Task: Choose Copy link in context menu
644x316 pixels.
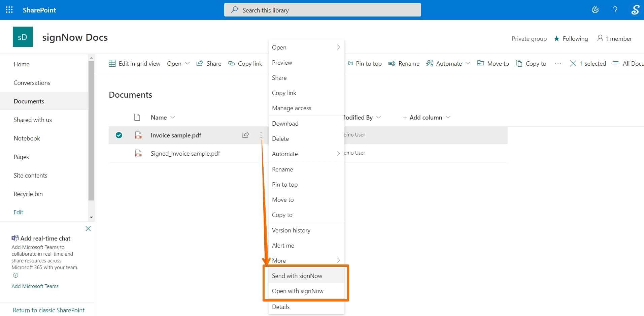Action: pyautogui.click(x=306, y=93)
